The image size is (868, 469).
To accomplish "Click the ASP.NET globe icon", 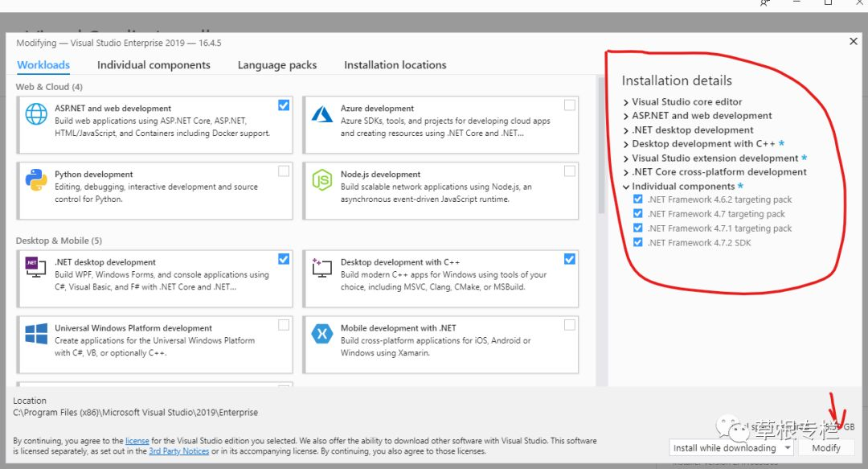I will 36,113.
